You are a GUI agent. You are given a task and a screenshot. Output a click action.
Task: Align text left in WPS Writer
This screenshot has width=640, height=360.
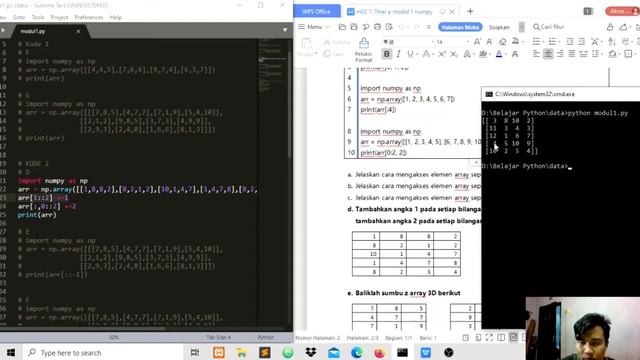click(x=537, y=54)
